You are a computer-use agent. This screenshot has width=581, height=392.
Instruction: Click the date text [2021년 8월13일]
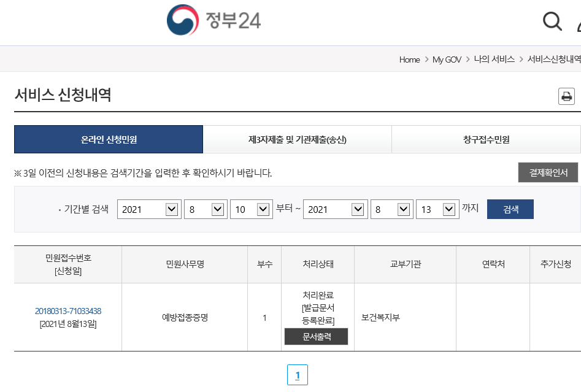point(68,324)
